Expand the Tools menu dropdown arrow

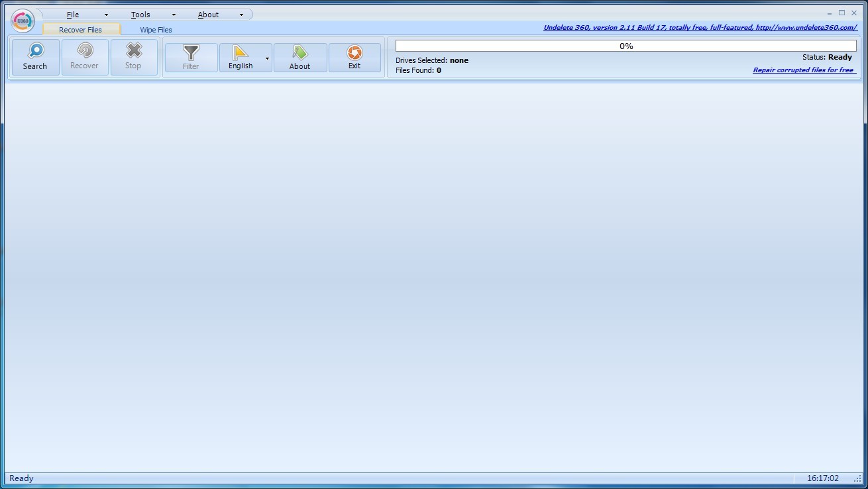click(x=174, y=15)
